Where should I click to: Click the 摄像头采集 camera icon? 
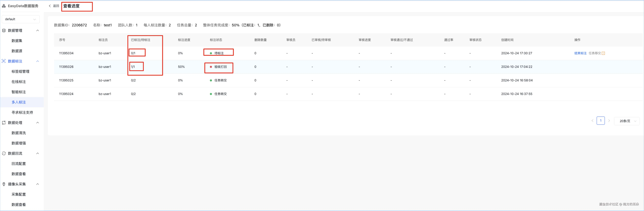(x=4, y=184)
